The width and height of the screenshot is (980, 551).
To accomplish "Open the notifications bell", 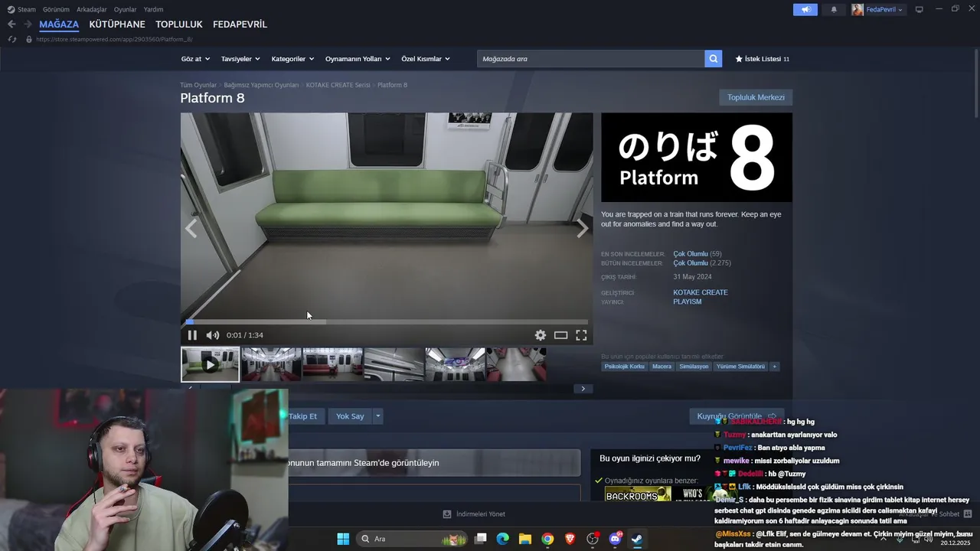I will 834,9.
